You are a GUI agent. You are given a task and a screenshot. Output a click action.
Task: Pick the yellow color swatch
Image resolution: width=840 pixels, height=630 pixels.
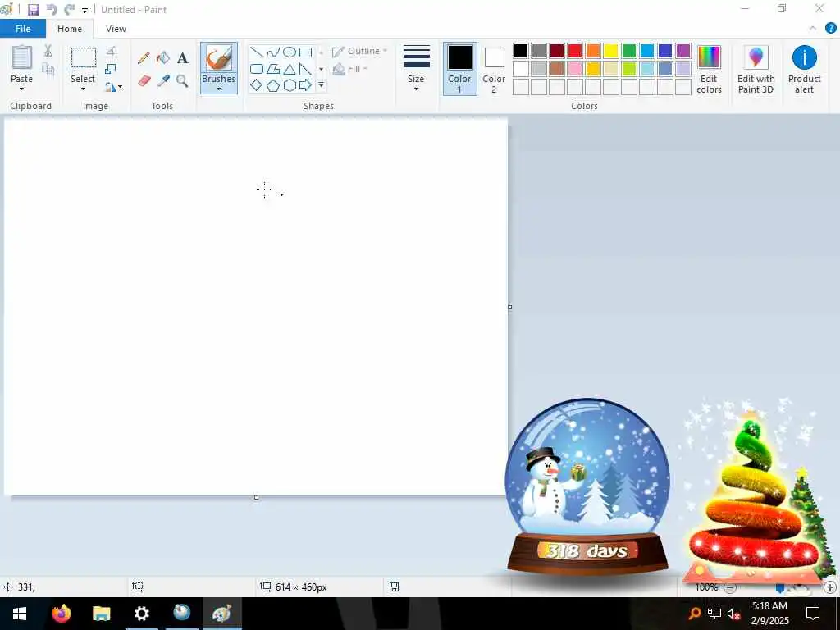(610, 51)
